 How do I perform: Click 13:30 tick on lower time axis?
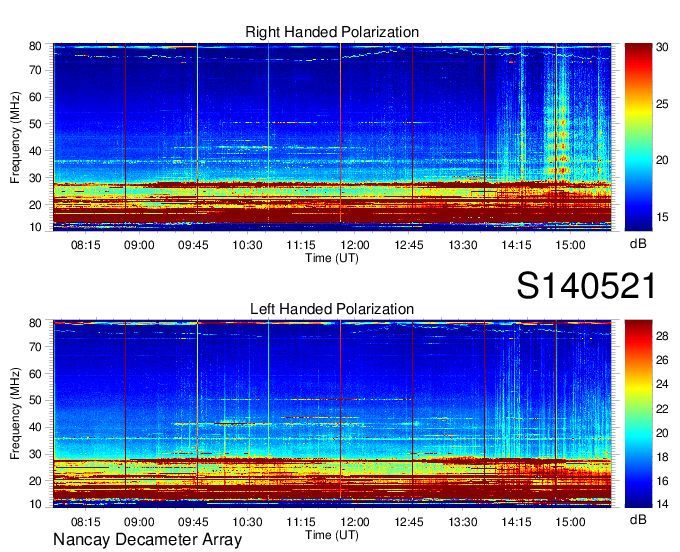[463, 522]
